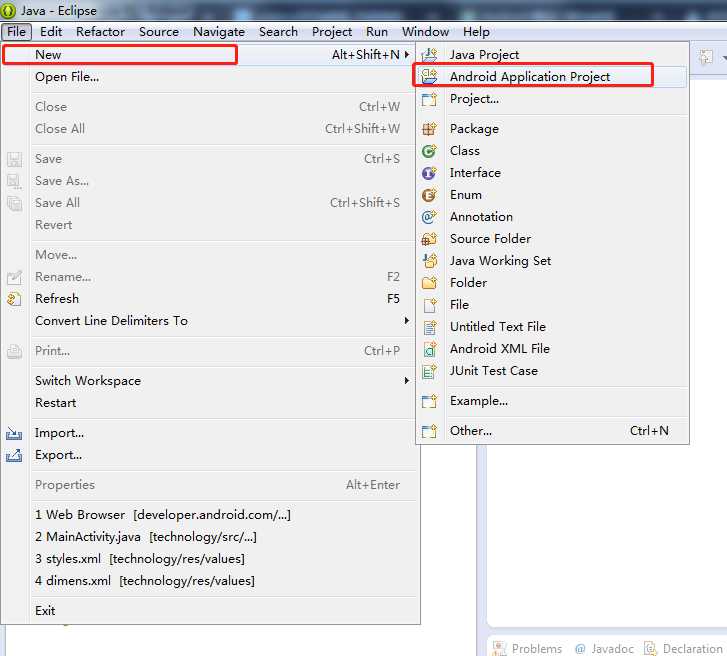Switch to the Javadoc tab
Screen dimensions: 727x656
[x=604, y=648]
